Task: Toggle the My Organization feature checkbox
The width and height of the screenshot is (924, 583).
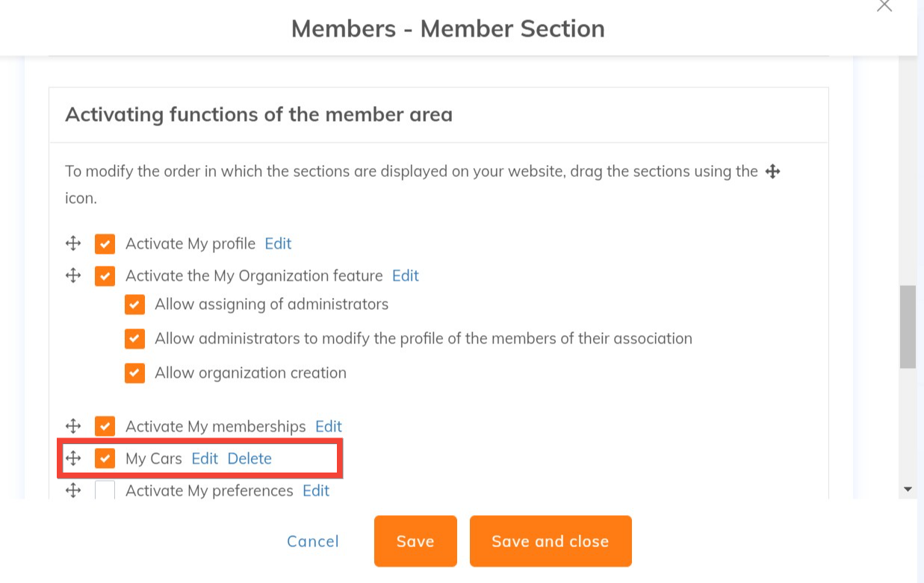Action: pos(105,276)
